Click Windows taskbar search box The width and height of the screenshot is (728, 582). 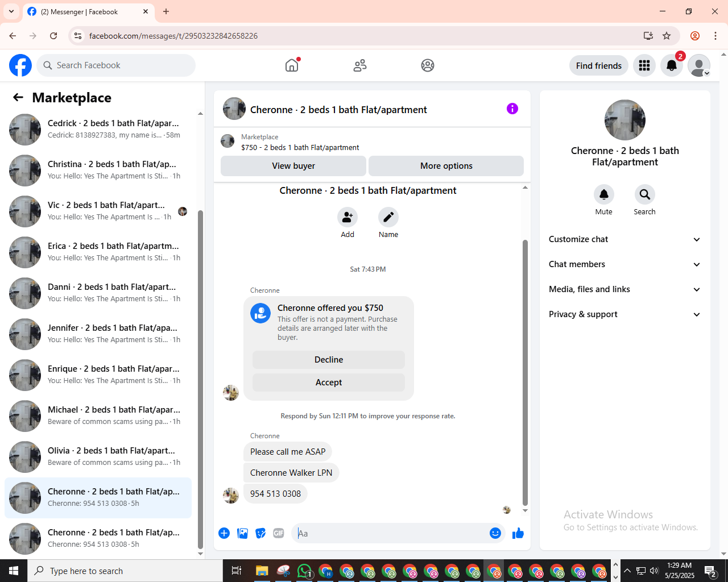[x=125, y=571]
